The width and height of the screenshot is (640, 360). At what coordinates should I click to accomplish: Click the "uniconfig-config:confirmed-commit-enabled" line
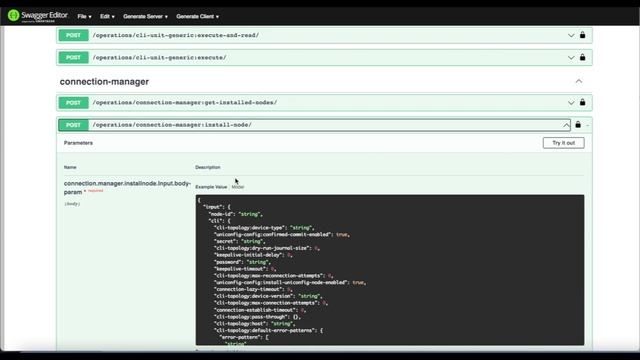(x=282, y=235)
